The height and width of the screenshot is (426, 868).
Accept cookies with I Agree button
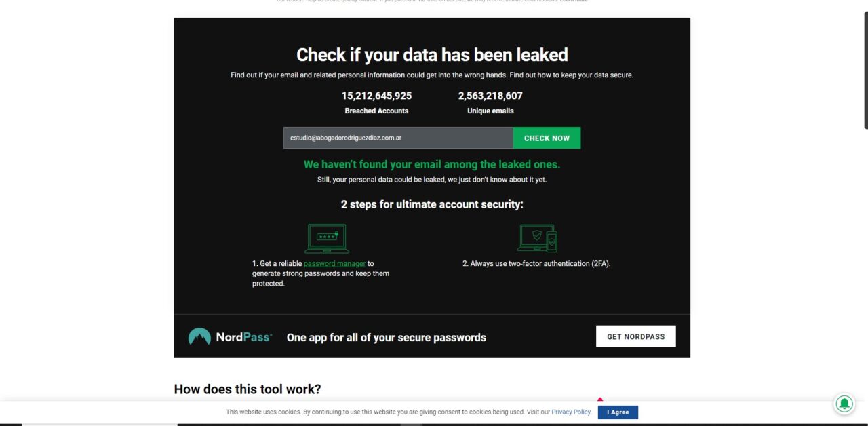[x=618, y=412]
